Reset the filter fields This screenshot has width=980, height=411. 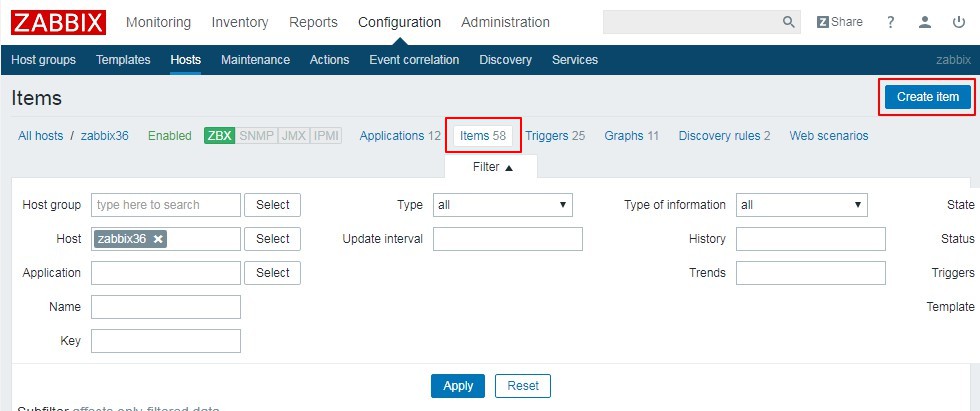pos(523,386)
